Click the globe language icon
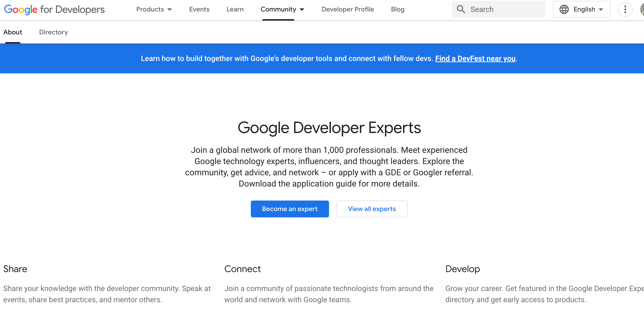The image size is (644, 316). click(x=564, y=9)
